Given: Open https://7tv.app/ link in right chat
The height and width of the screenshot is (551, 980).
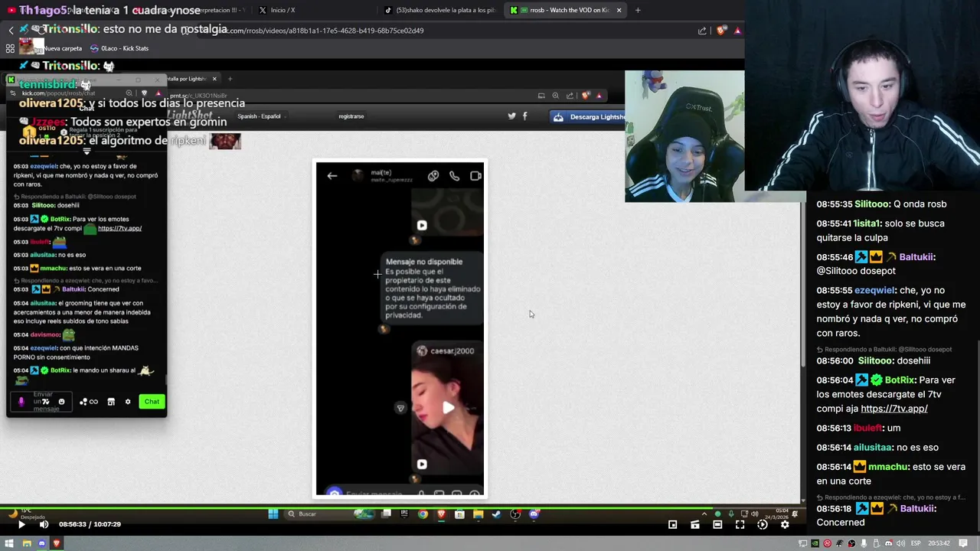Looking at the screenshot, I should click(x=893, y=409).
